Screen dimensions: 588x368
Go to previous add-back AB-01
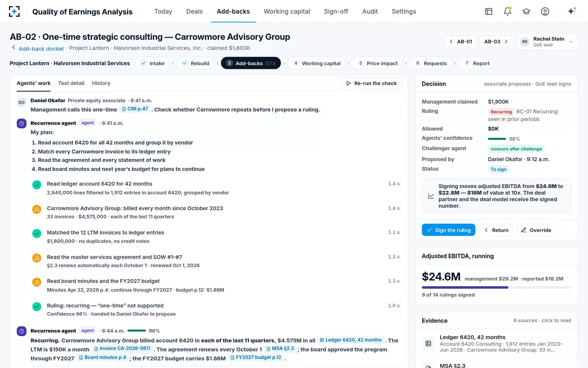pyautogui.click(x=461, y=42)
